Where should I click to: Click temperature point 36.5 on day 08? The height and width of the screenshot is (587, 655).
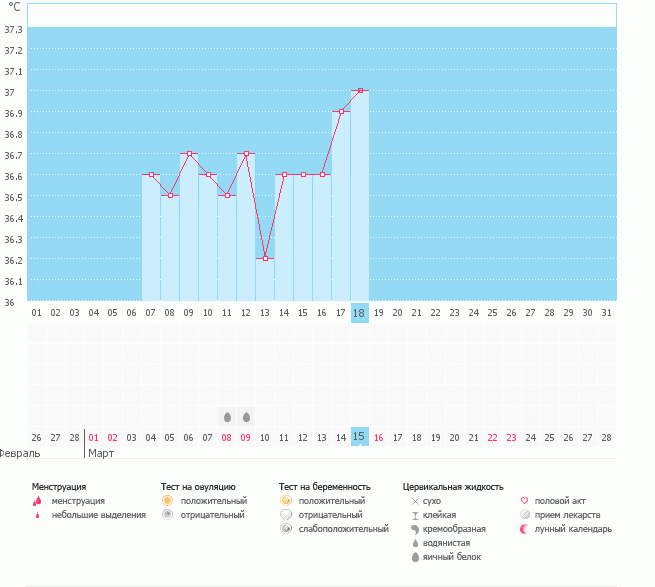(x=170, y=196)
